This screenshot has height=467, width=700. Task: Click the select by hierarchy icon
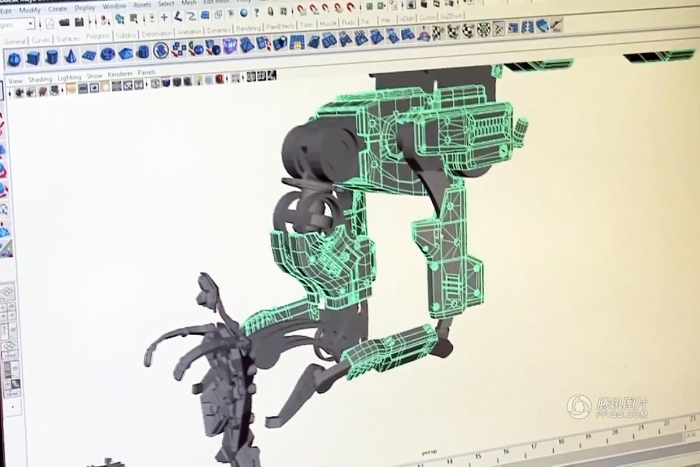pyautogui.click(x=105, y=20)
